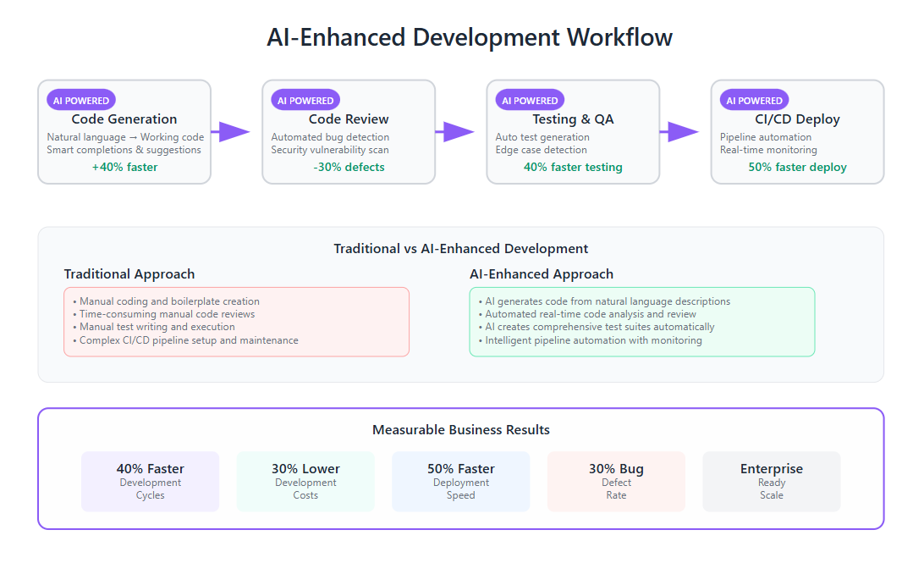Click the 'AI-Enhanced Development Workflow' main title
The width and height of the screenshot is (924, 574).
pyautogui.click(x=470, y=37)
